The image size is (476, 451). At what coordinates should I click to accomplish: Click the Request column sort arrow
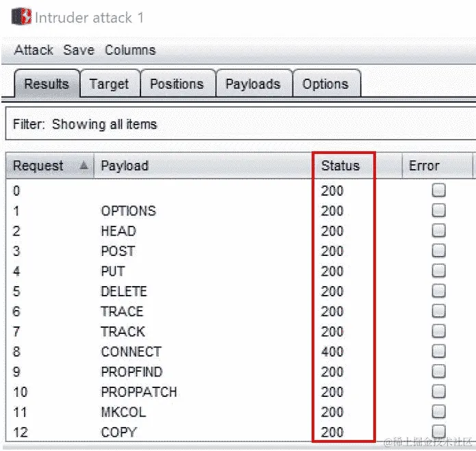tap(84, 166)
